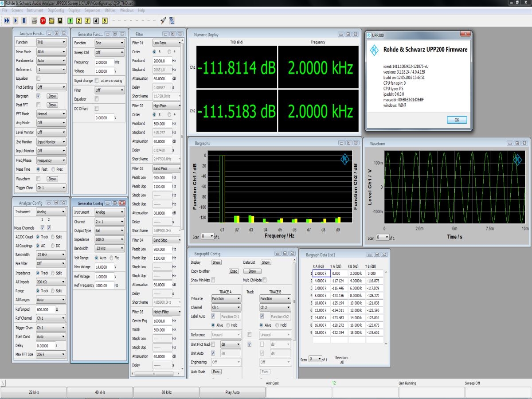Toggle DC Offset checkbox in Generator Function
This screenshot has width=532, height=399.
[97, 109]
